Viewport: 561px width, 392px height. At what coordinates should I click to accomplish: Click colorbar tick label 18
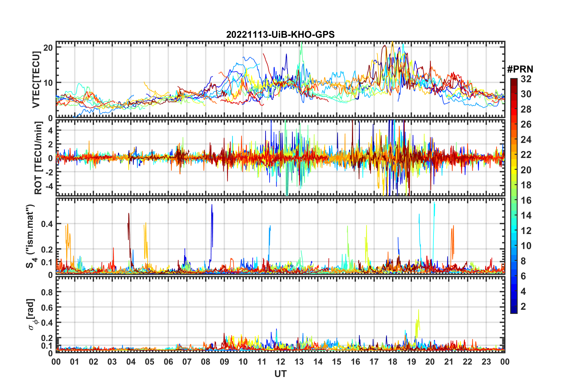pos(526,185)
